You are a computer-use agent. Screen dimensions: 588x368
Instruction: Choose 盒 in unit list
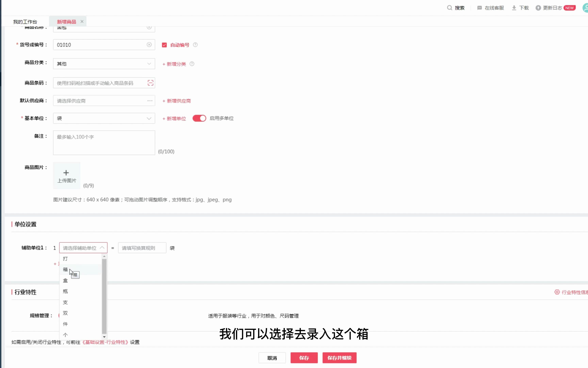click(x=80, y=280)
